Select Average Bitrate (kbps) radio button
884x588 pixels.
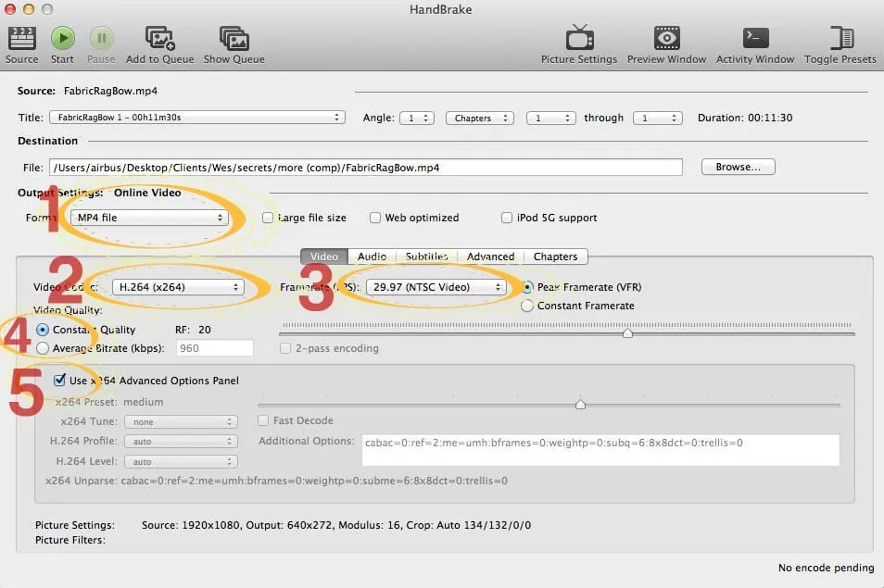[x=43, y=348]
